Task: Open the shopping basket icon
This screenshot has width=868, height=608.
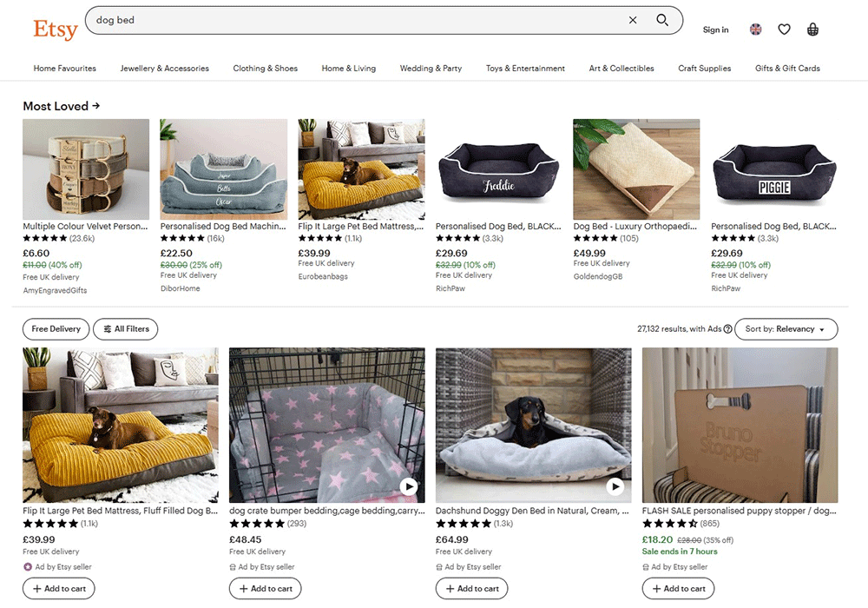Action: click(812, 30)
